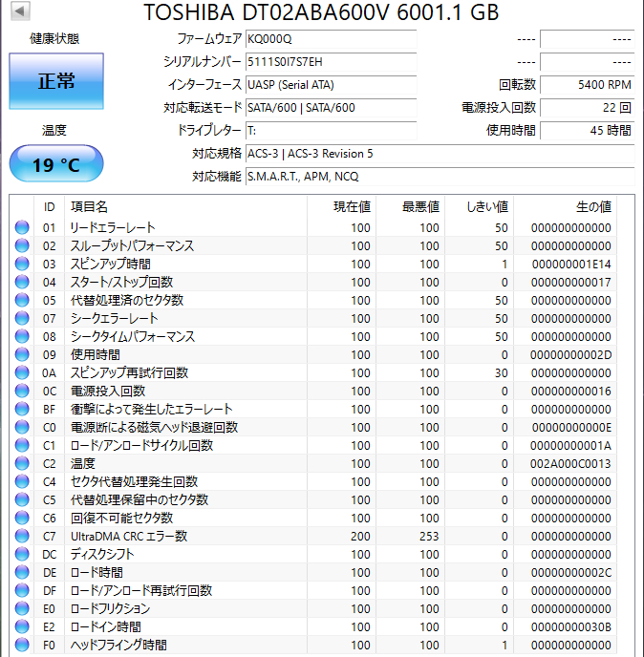
Task: Click the interface field UASP (Serial ATA)
Action: [331, 85]
